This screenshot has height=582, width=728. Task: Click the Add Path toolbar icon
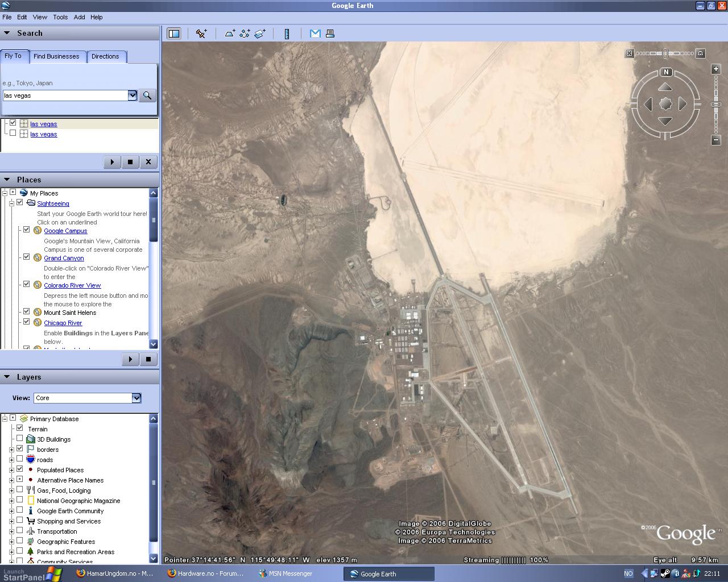[x=245, y=34]
